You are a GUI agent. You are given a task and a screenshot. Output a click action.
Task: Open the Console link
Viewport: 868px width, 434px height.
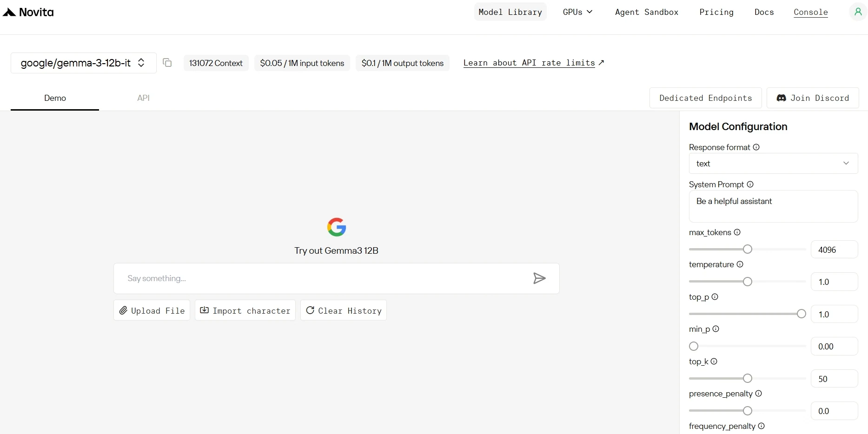pyautogui.click(x=811, y=12)
